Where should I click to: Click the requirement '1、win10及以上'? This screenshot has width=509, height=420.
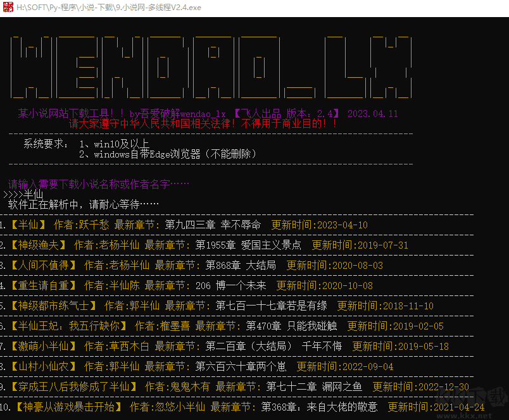coord(114,144)
